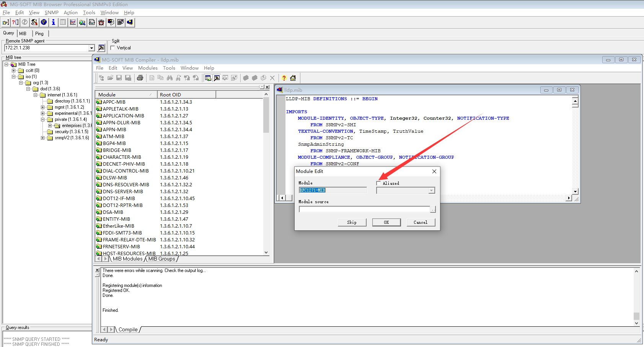This screenshot has width=644, height=347.
Task: Click the print icon in MIB Compiler toolbar
Action: click(x=140, y=78)
